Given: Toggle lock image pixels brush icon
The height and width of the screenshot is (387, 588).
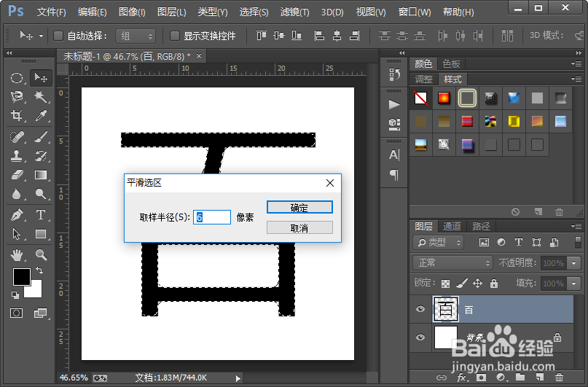Looking at the screenshot, I should [x=462, y=284].
